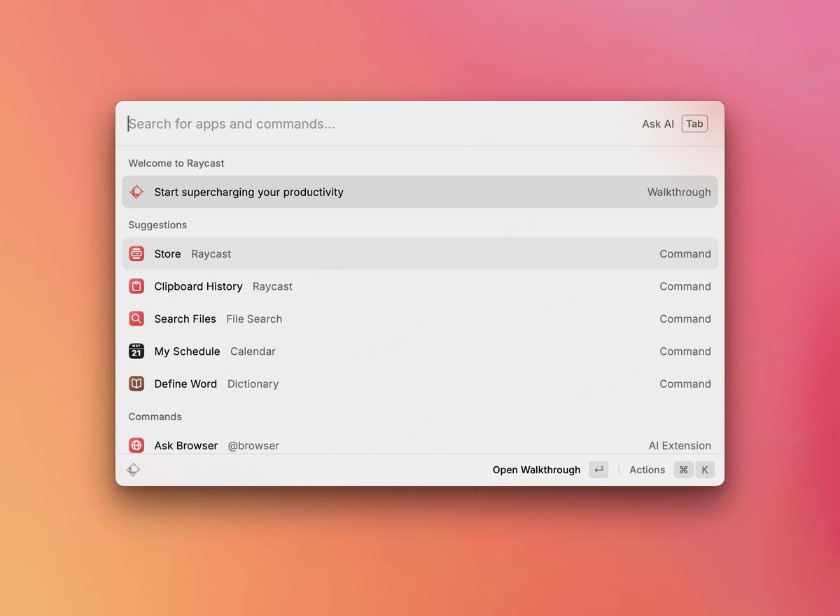Click the Store command icon
Viewport: 840px width, 616px height.
click(136, 253)
